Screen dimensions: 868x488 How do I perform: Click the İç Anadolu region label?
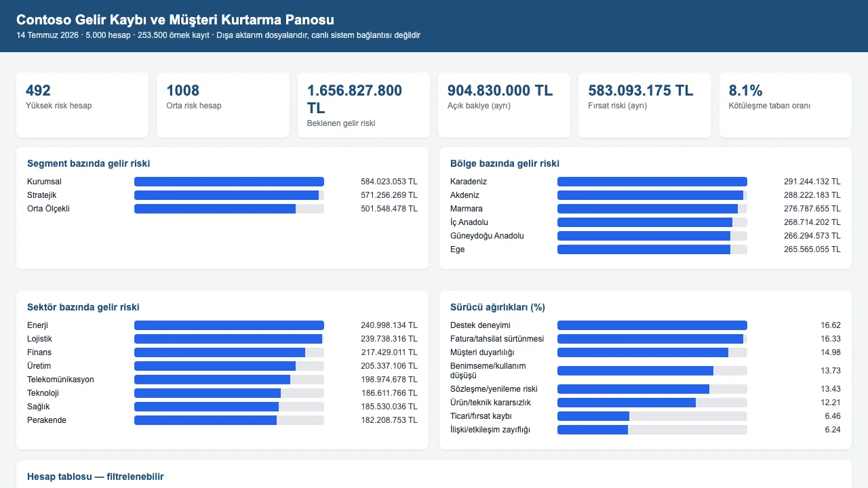click(469, 222)
